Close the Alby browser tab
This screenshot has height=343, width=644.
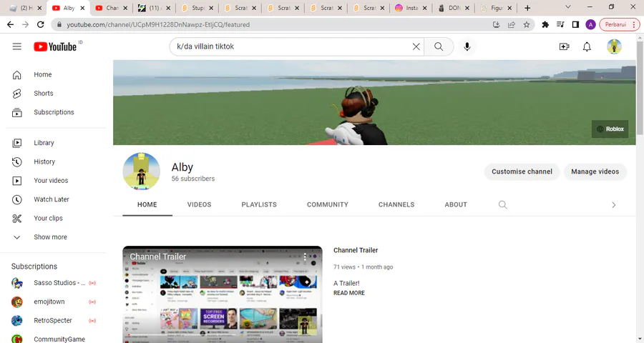tap(82, 8)
